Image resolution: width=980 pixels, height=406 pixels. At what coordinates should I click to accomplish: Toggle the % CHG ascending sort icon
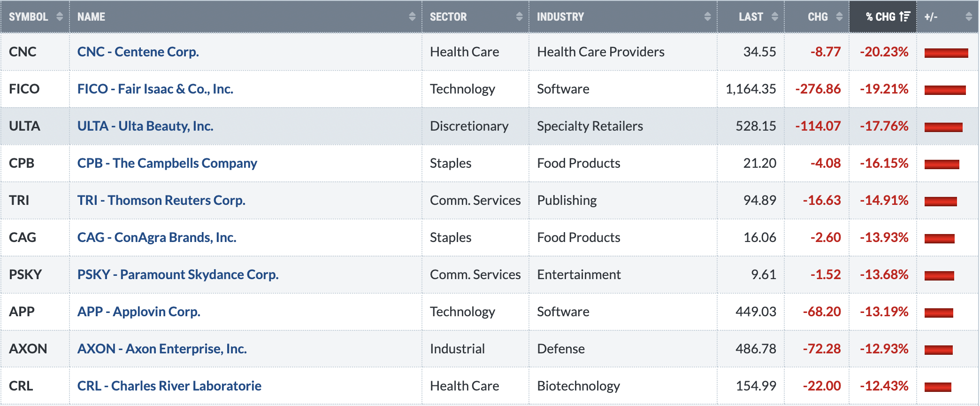point(905,17)
